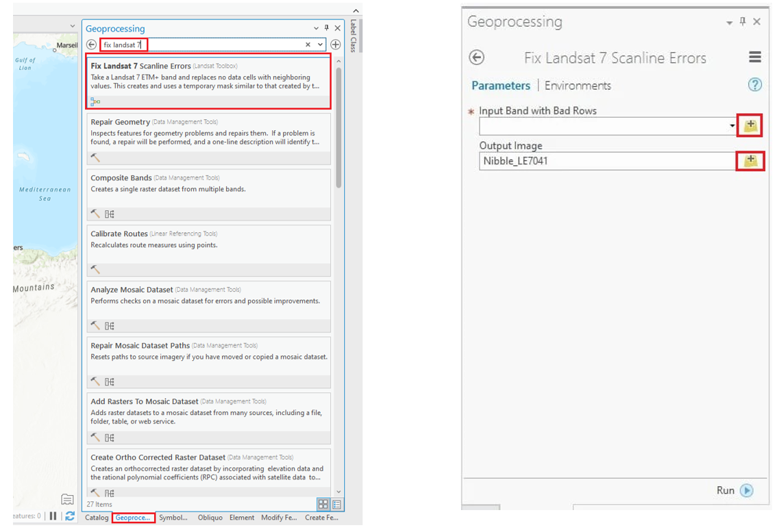The image size is (779, 532).
Task: Clear the tool search text with X
Action: pyautogui.click(x=308, y=45)
